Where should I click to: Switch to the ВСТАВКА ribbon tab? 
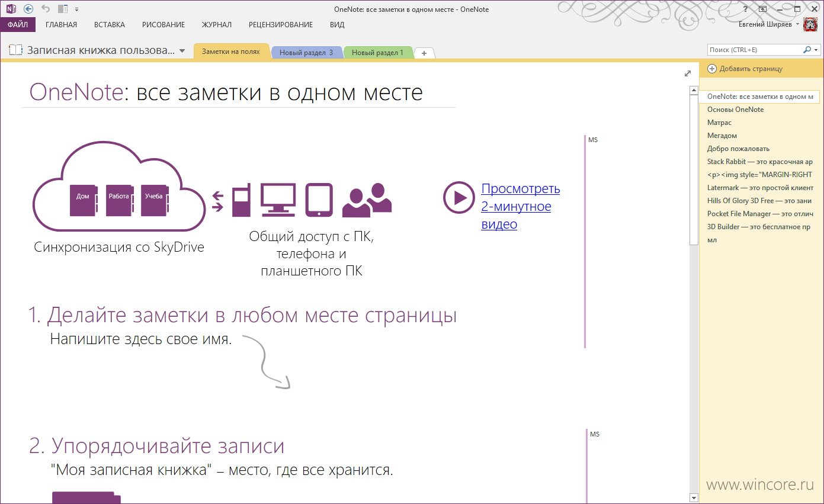[110, 24]
